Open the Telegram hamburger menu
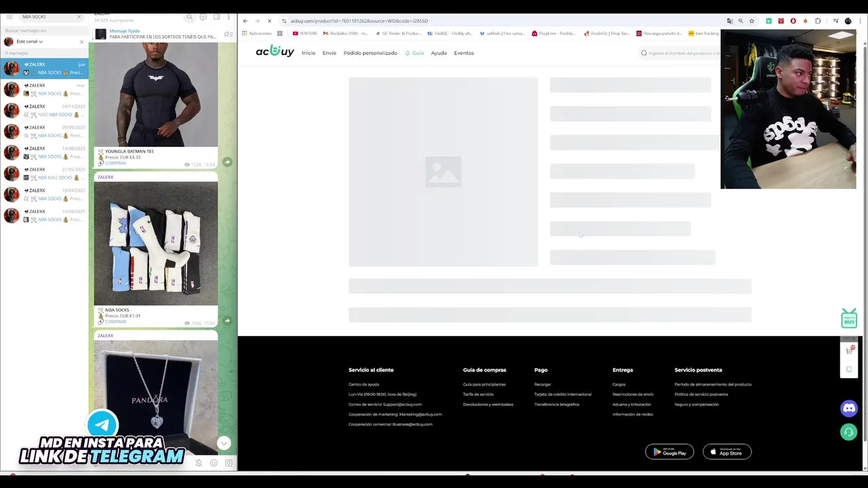The width and height of the screenshot is (868, 488). tap(9, 16)
